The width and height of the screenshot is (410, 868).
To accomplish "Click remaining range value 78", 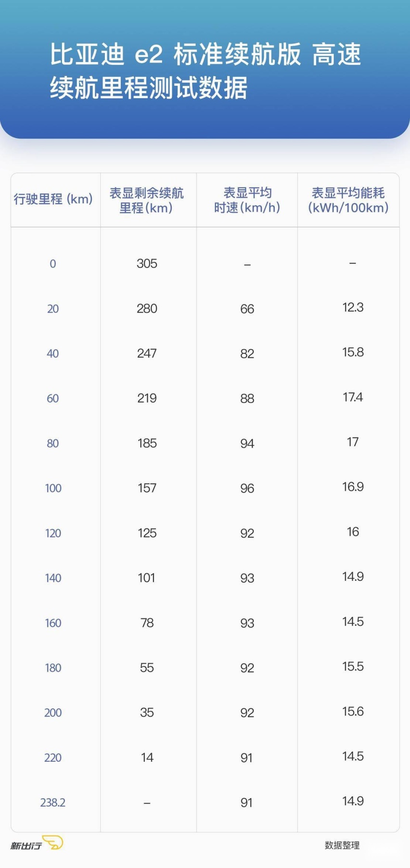I will [x=147, y=623].
